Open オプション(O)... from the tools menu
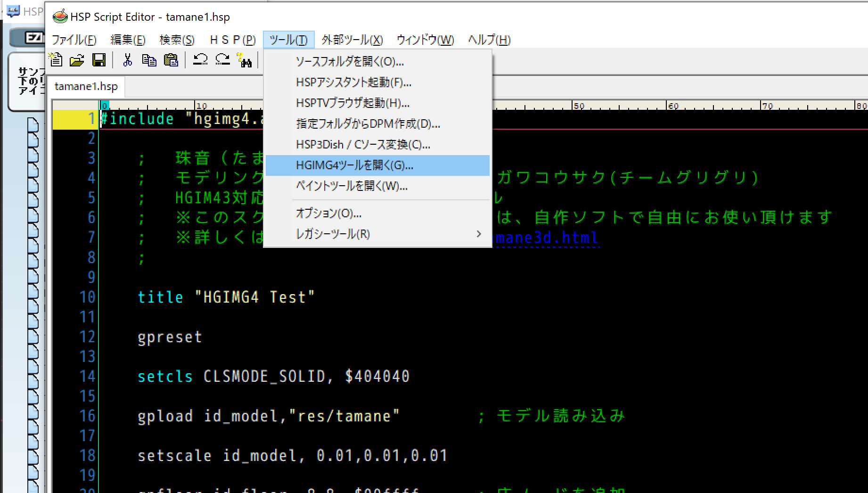Screen dimensions: 868x493 click(x=377, y=214)
